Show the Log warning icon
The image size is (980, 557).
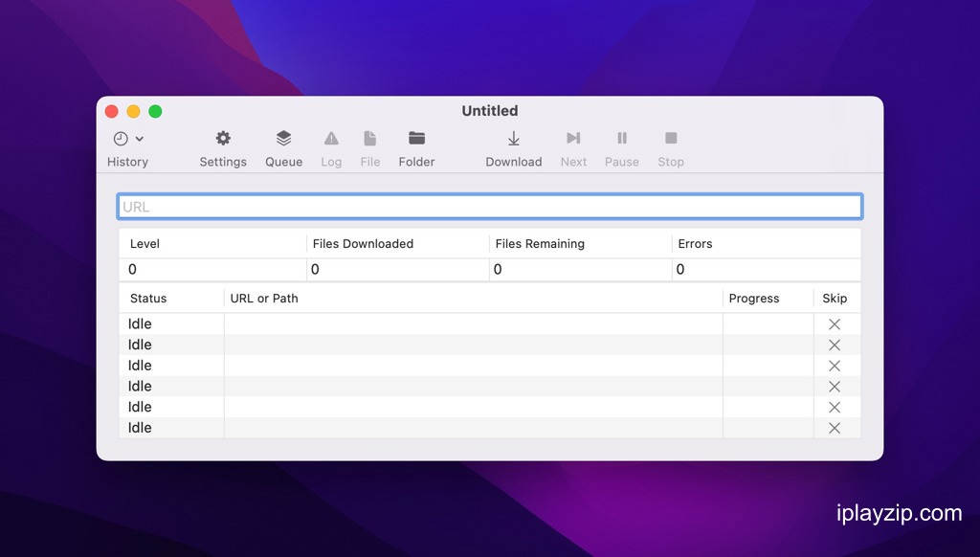[331, 138]
